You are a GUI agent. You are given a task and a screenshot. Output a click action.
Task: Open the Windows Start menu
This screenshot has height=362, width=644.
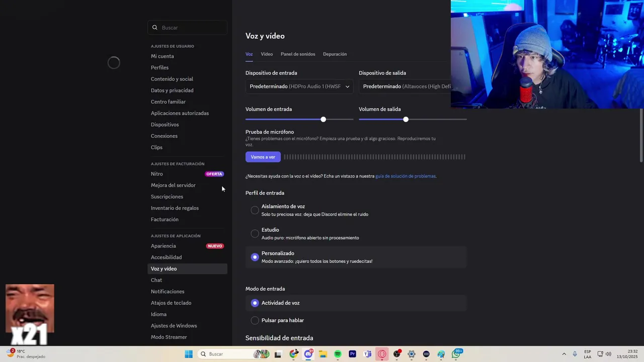pos(189,354)
